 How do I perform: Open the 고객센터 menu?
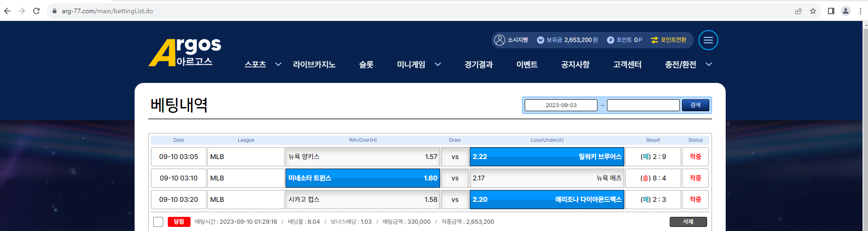point(627,65)
